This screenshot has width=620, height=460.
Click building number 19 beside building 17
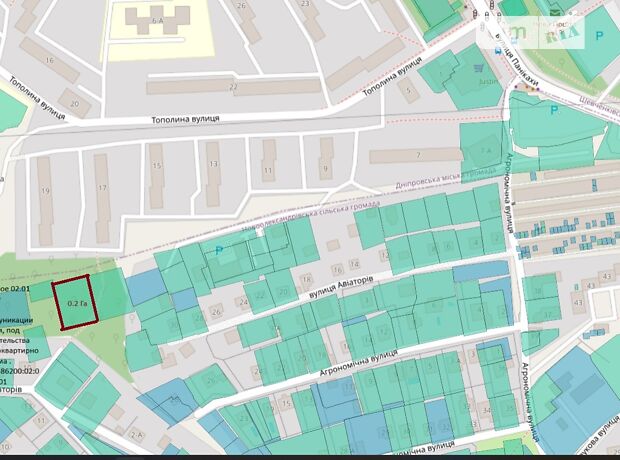point(45,190)
